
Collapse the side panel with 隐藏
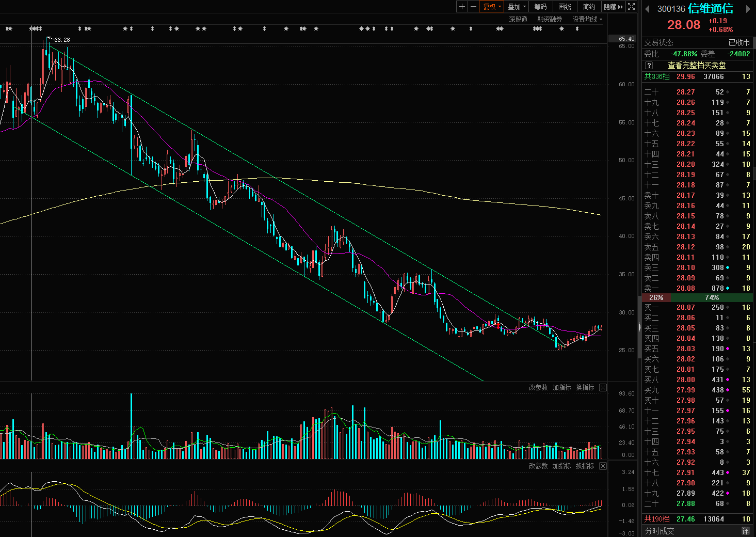click(614, 7)
